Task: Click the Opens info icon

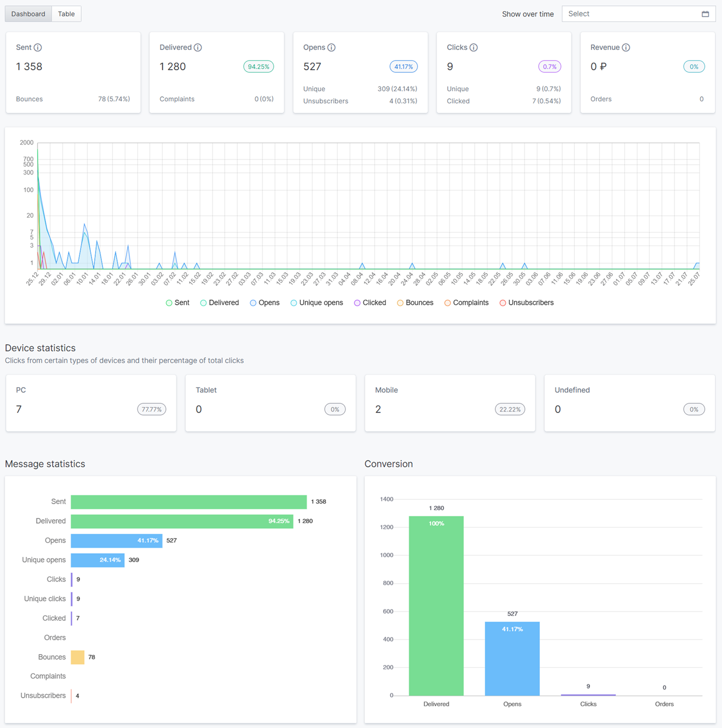Action: (x=331, y=47)
